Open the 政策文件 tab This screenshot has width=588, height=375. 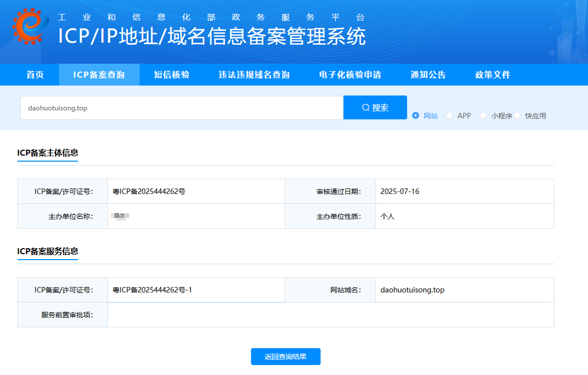click(493, 75)
